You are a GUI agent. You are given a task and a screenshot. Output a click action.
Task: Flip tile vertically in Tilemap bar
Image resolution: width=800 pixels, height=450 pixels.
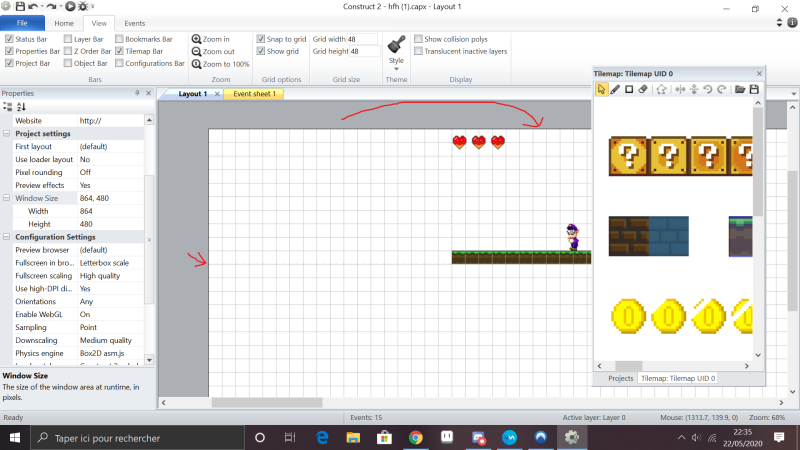(694, 89)
